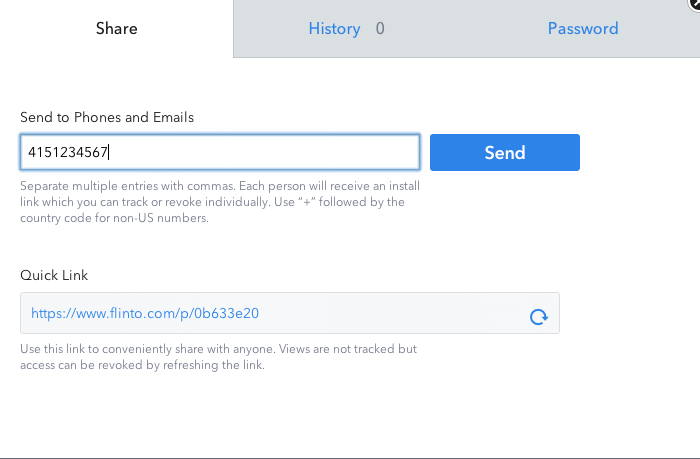The image size is (700, 459).
Task: Click the blue Send button
Action: coord(505,152)
